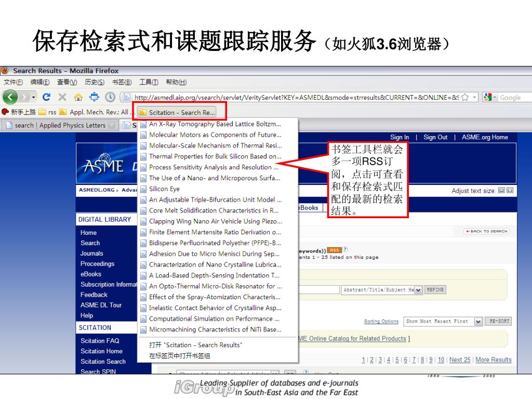Go to the Home page icon
Screen dimensions: 532x399
click(78, 97)
